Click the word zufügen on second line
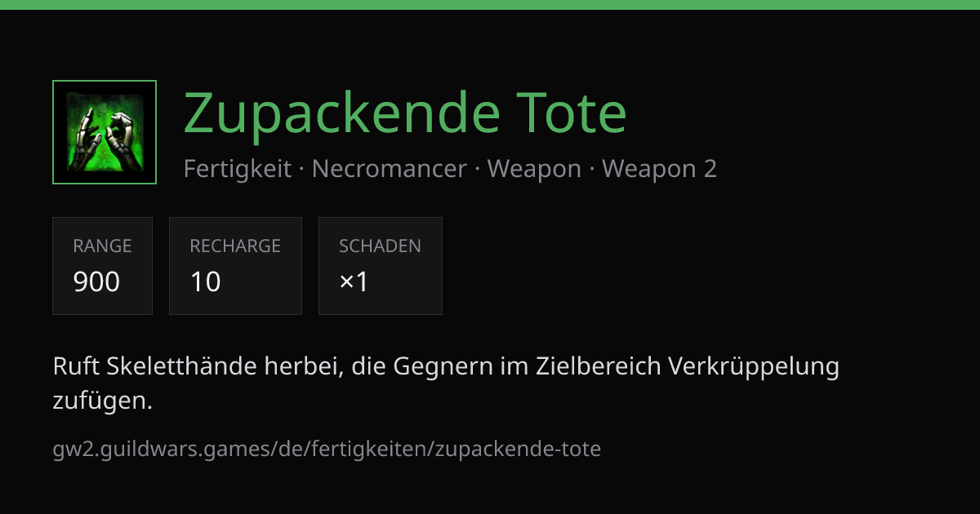Screen dimensions: 980x514 click(103, 401)
